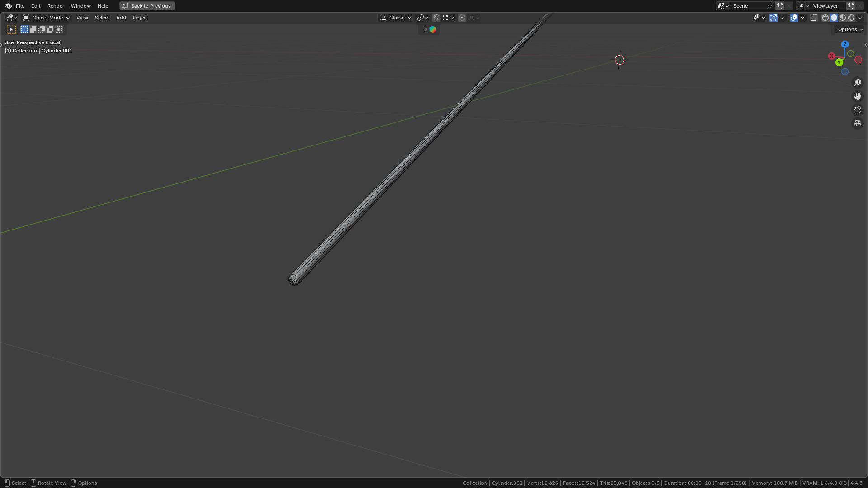Image resolution: width=868 pixels, height=488 pixels.
Task: Click the X axis on navigation gizmo
Action: click(831, 56)
